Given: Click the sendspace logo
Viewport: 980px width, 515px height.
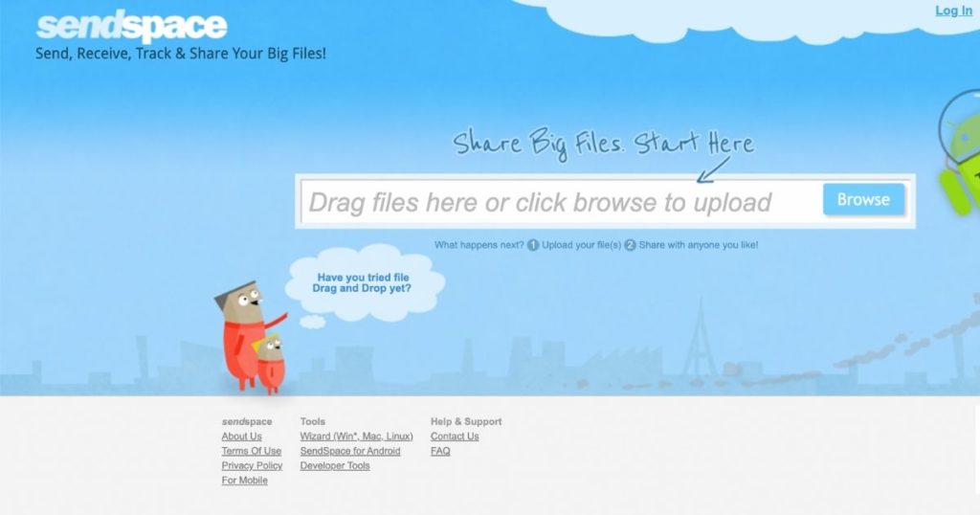Looking at the screenshot, I should click(131, 27).
